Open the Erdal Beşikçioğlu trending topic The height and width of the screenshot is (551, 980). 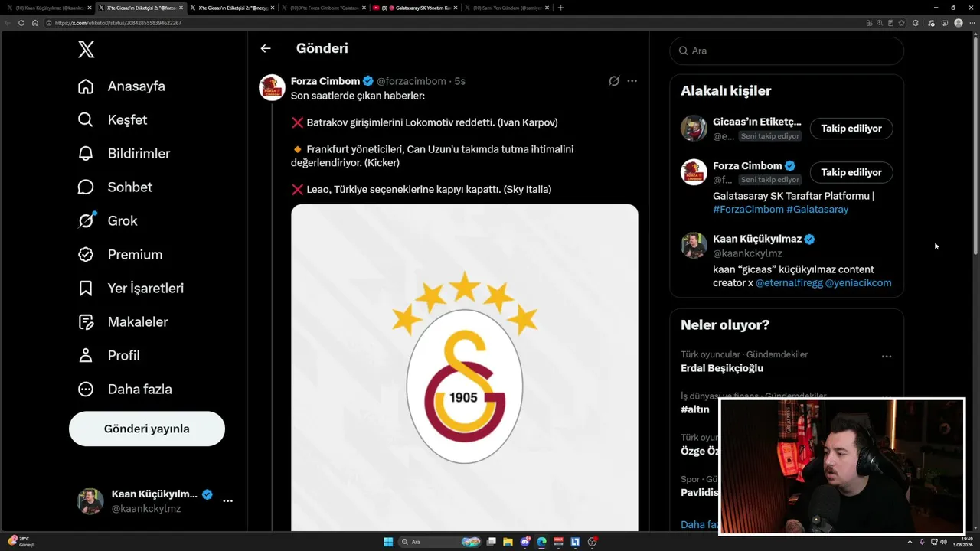(722, 368)
